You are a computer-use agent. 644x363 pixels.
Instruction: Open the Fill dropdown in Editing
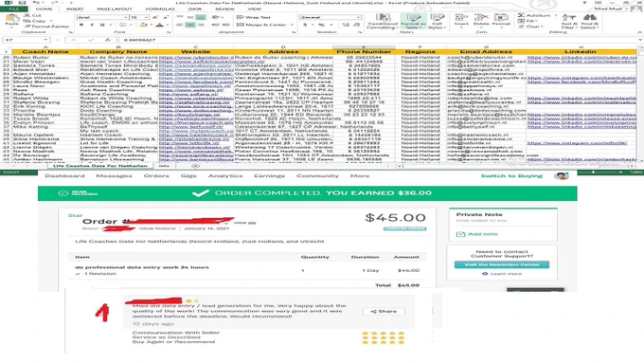coord(528,21)
